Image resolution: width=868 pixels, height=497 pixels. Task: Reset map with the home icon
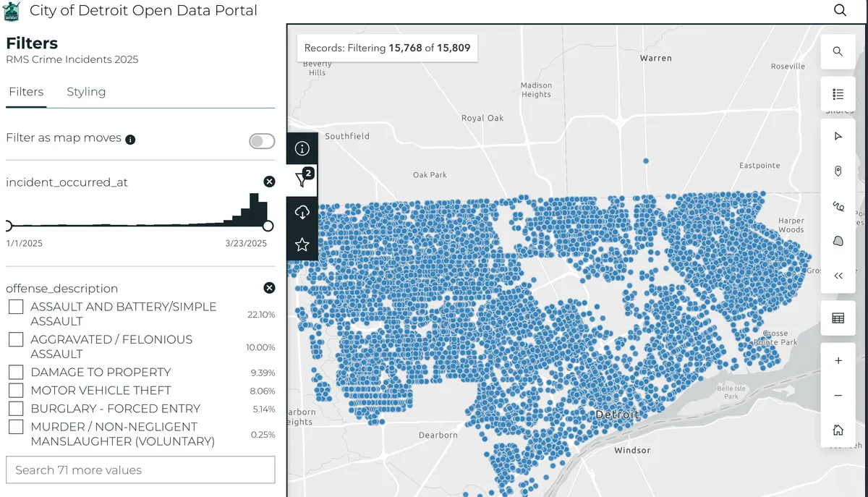[x=838, y=430]
